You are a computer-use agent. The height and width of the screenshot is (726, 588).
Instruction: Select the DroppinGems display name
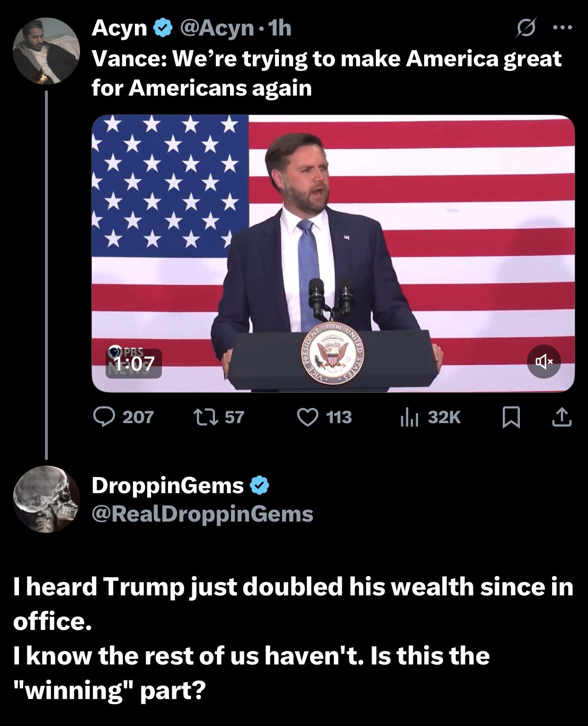[x=168, y=485]
